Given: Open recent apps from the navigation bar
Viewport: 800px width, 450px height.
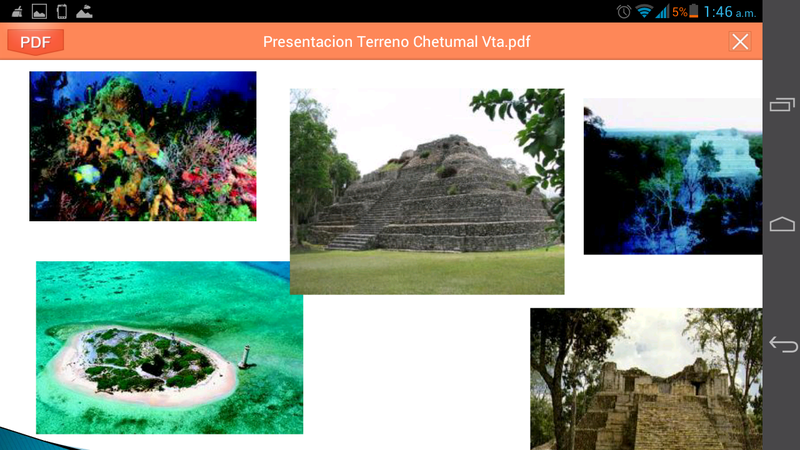Looking at the screenshot, I should (782, 104).
